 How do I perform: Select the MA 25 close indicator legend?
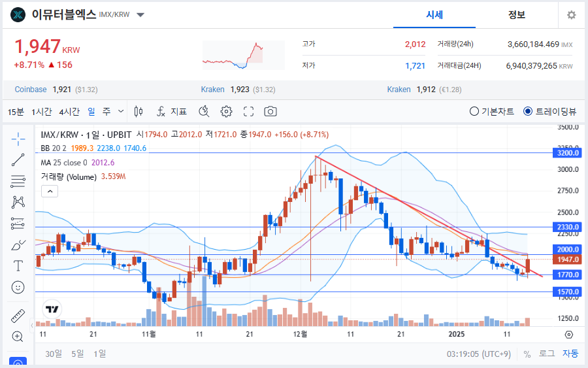pyautogui.click(x=64, y=163)
